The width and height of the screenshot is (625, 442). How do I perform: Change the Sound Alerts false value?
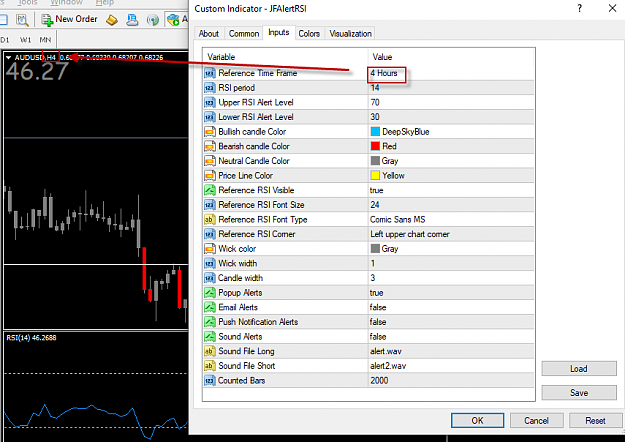pos(378,337)
